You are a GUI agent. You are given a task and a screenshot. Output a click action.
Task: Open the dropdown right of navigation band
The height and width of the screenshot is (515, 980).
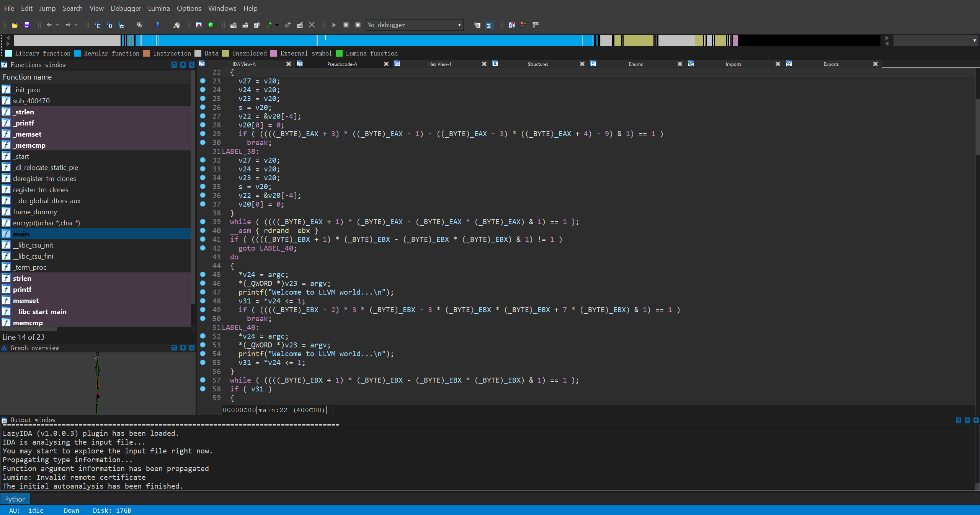[974, 40]
